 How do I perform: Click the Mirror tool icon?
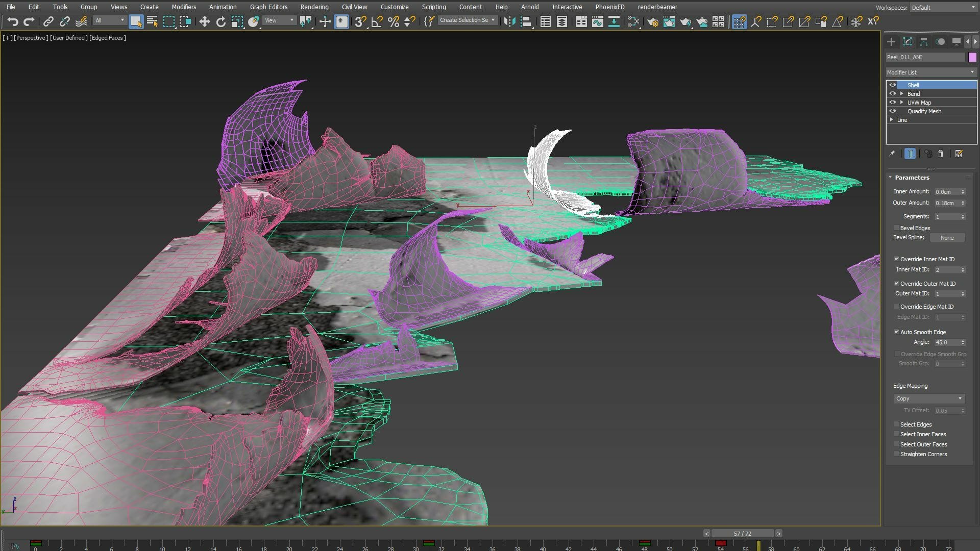(509, 21)
